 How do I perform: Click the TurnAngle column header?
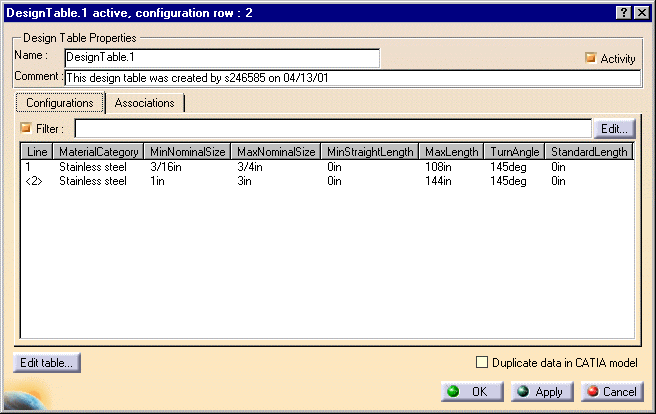(x=515, y=151)
